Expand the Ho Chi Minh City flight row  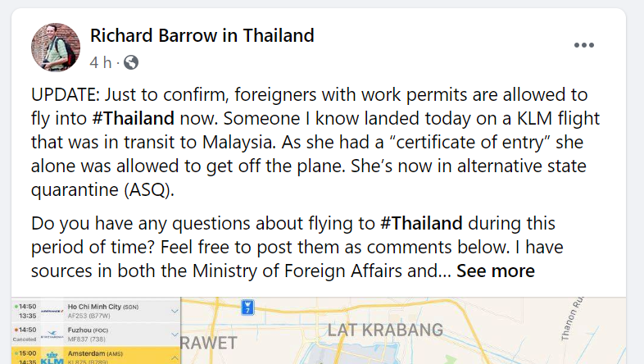click(x=175, y=311)
